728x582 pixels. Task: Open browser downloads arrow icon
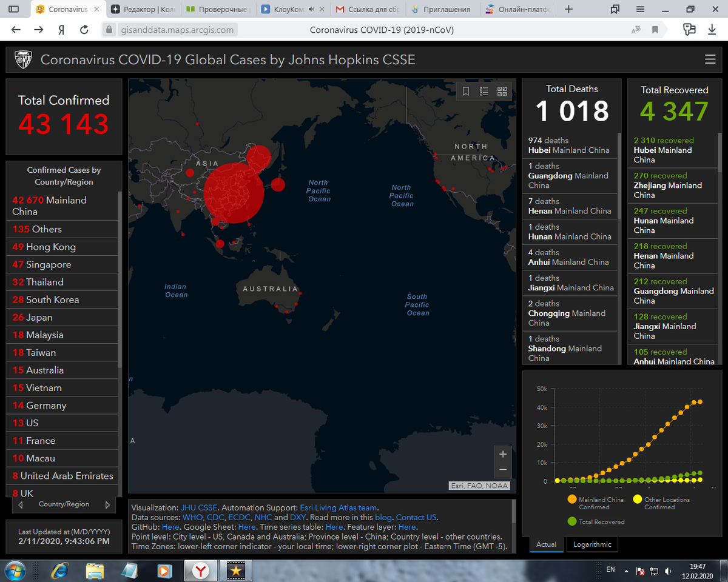(x=712, y=30)
